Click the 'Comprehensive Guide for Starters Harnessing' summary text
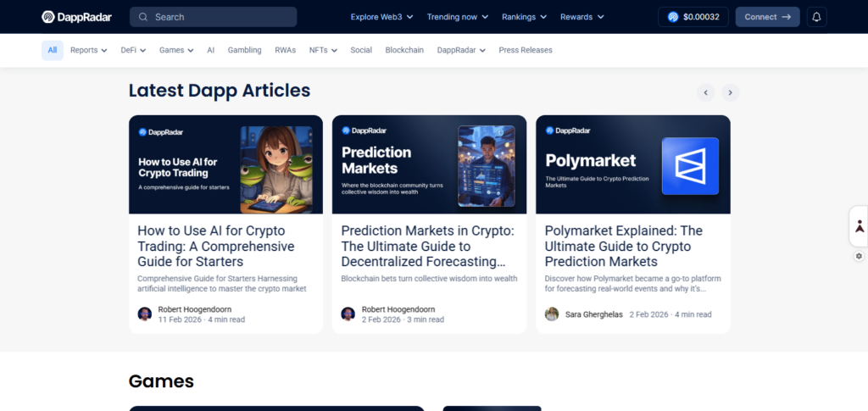Viewport: 868px width, 411px height. [x=222, y=284]
